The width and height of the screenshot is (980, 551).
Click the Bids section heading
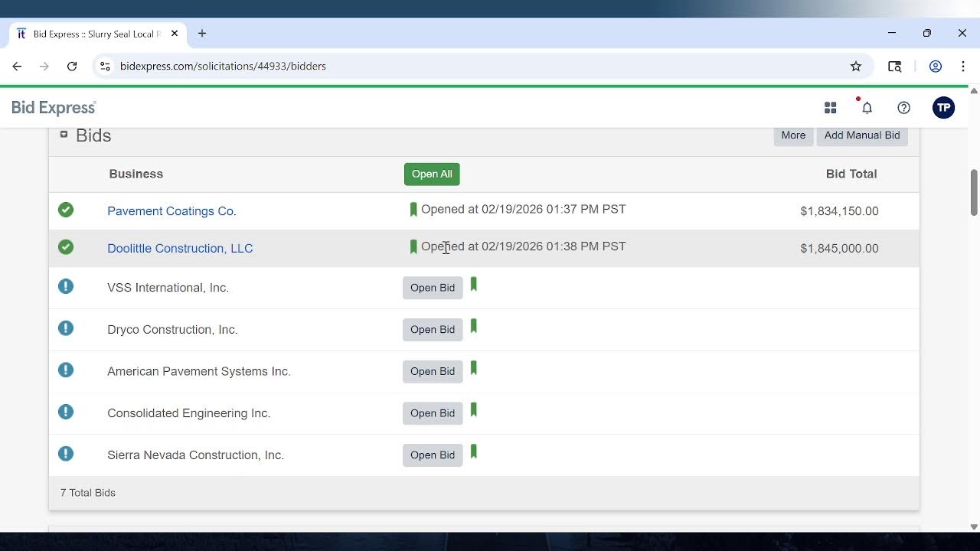click(93, 135)
